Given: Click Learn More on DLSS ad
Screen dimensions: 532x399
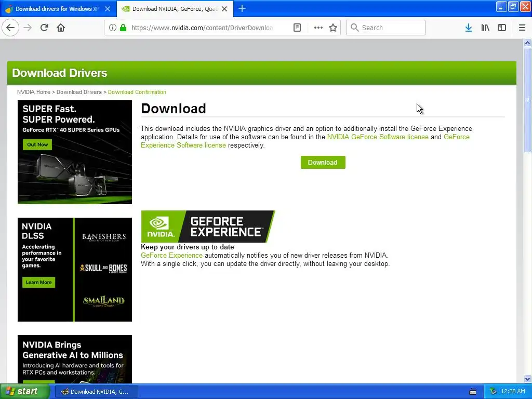Looking at the screenshot, I should (38, 282).
